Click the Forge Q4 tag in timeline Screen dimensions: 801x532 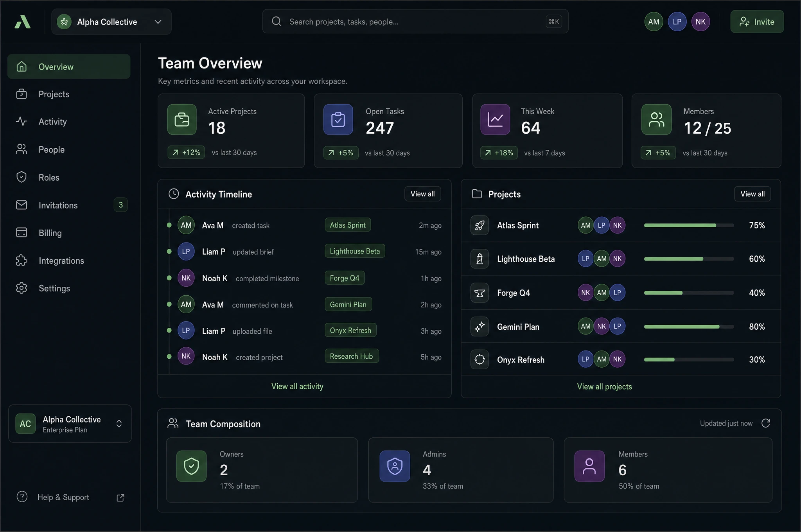[345, 278]
